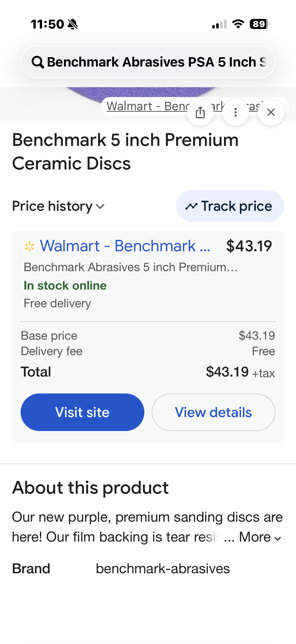This screenshot has height=644, width=296.
Task: Click the Visit site button
Action: (x=82, y=412)
